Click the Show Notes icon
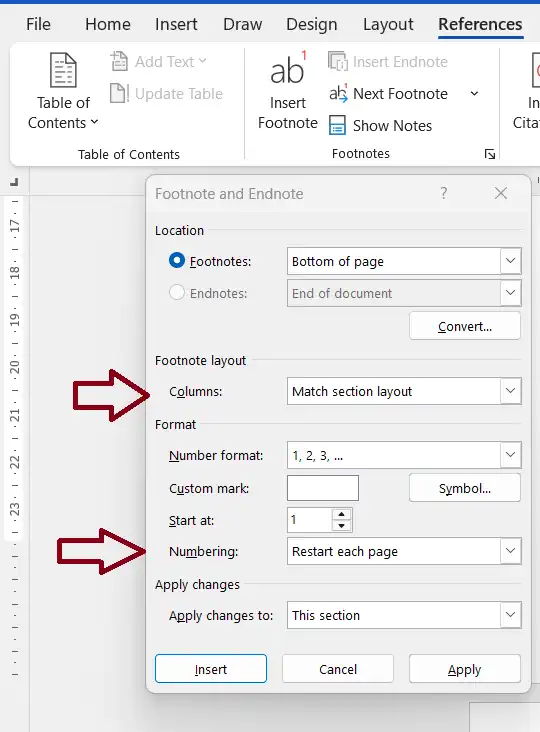This screenshot has width=540, height=732. click(x=337, y=126)
